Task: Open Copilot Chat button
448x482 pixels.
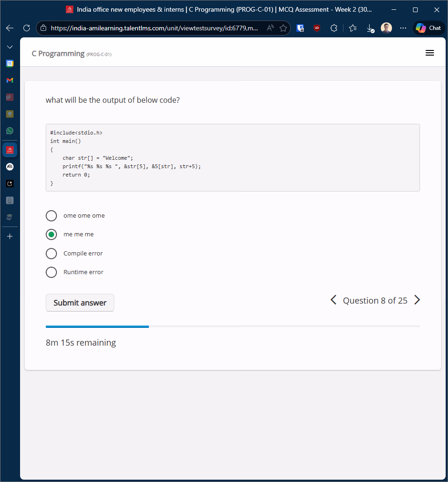Action: click(428, 28)
